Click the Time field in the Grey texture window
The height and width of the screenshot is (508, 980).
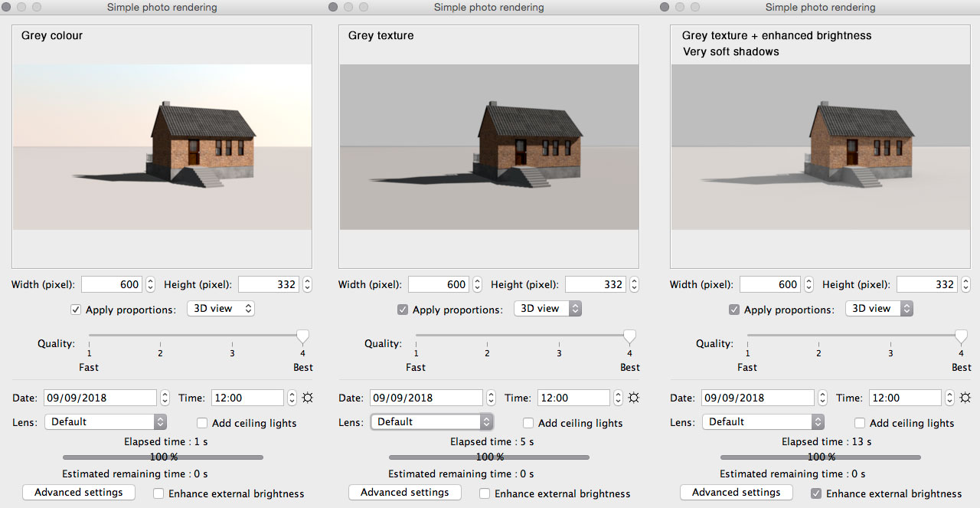(574, 398)
